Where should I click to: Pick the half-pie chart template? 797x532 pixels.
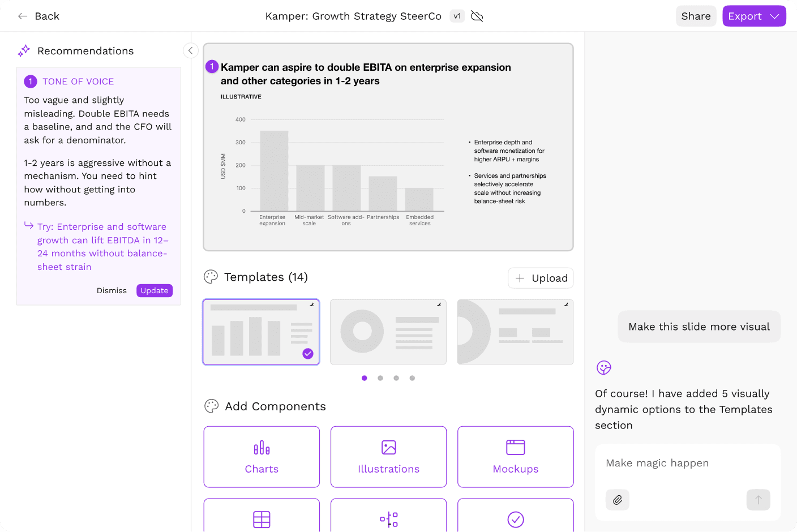click(x=515, y=332)
